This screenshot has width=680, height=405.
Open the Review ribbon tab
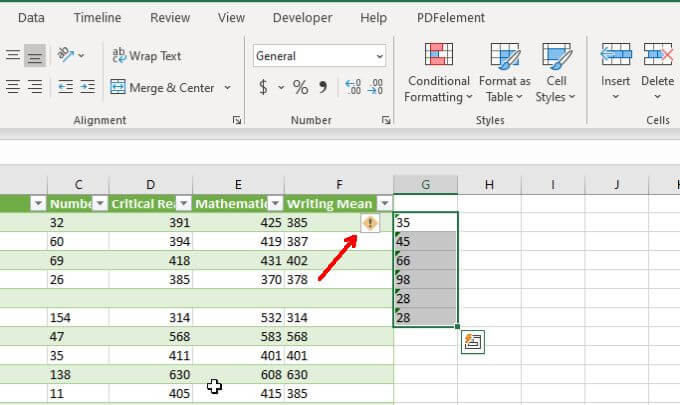tap(169, 18)
